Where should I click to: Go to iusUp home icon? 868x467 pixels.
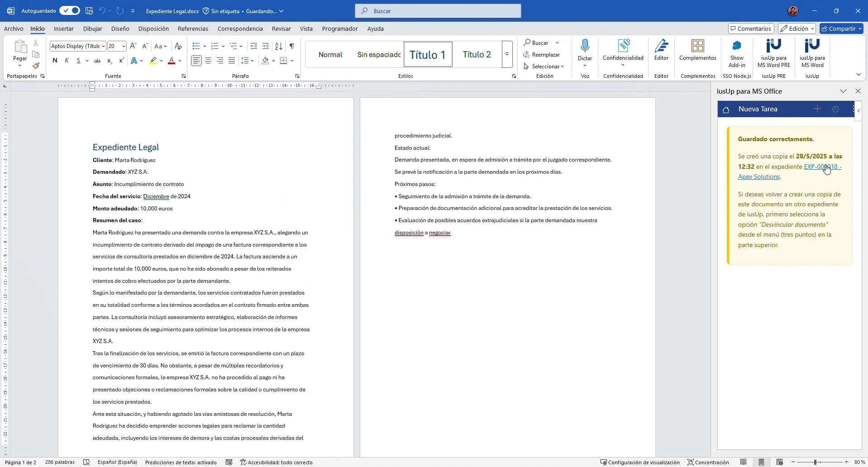[x=726, y=110]
